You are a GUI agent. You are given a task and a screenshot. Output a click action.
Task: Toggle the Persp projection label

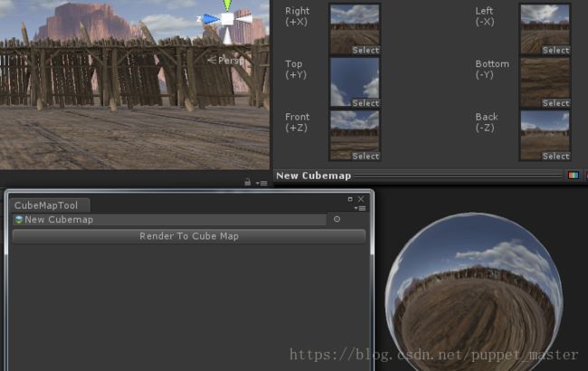pos(226,60)
